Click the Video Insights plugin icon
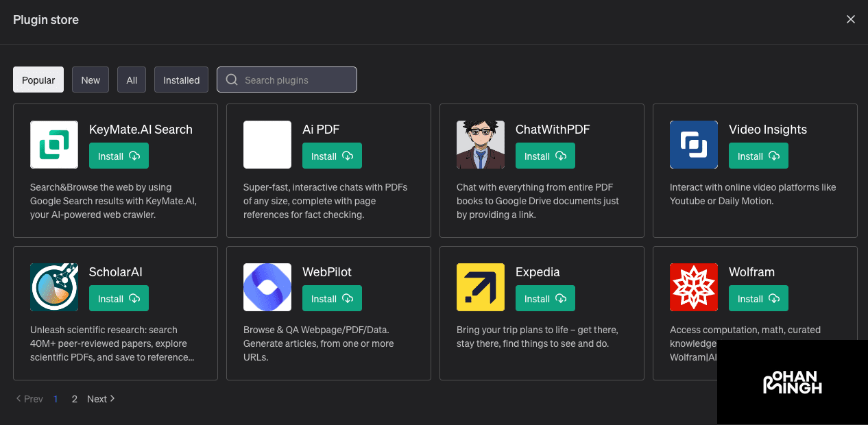Viewport: 868px width, 425px height. pos(693,145)
